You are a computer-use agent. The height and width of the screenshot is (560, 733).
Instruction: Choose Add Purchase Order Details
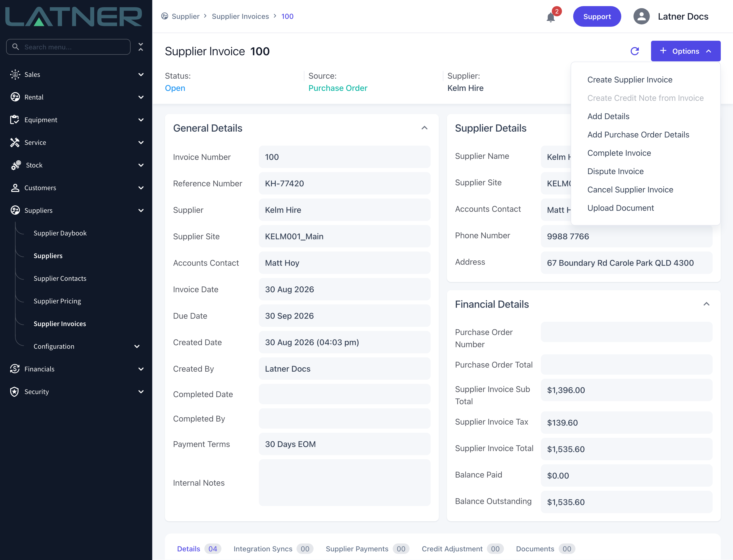(638, 135)
